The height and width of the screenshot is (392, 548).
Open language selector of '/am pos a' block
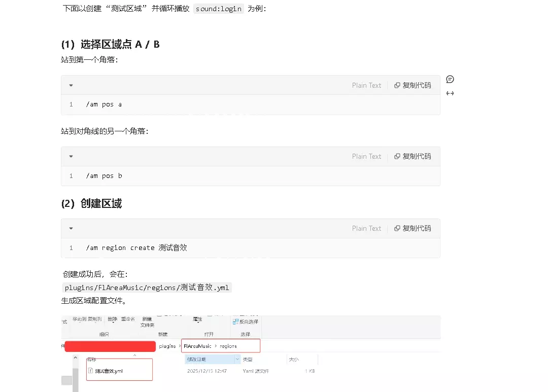tap(366, 85)
